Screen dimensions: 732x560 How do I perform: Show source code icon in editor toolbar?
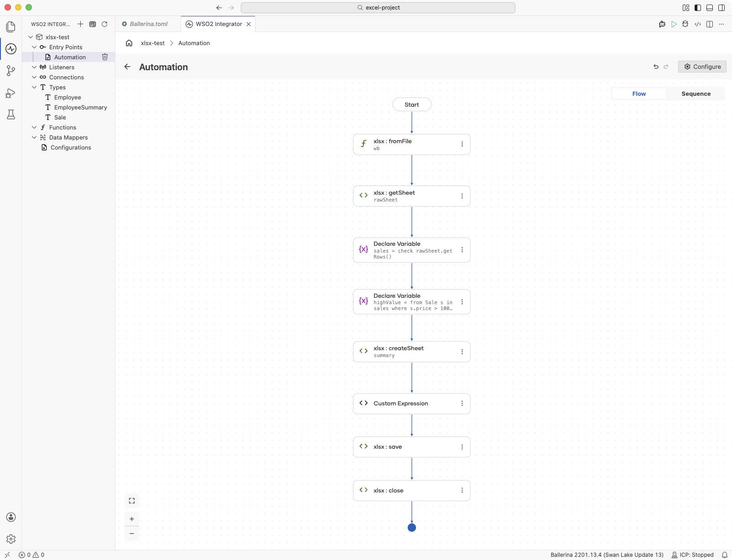(698, 24)
